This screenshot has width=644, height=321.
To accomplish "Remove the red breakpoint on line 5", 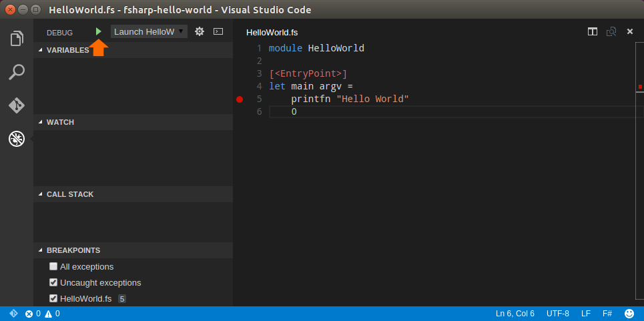I will [x=240, y=99].
